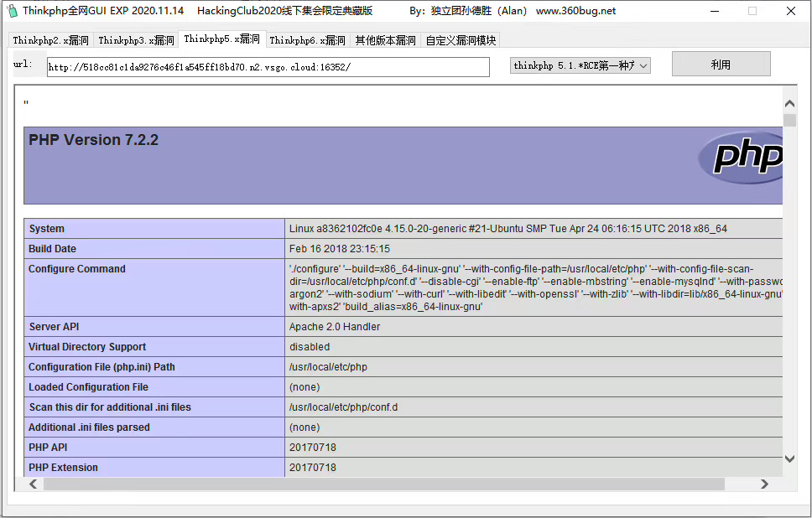
Task: Click the Virtual Directory Support label
Action: tap(87, 347)
